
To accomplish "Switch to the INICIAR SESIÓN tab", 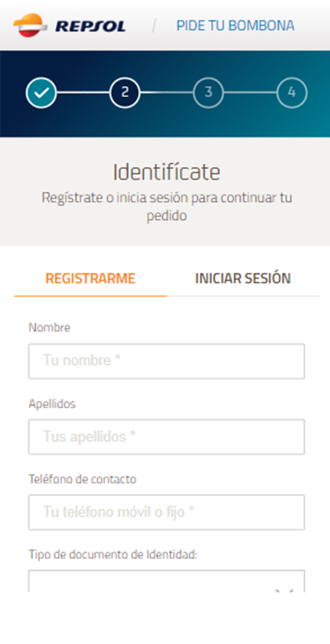I will coord(243,278).
